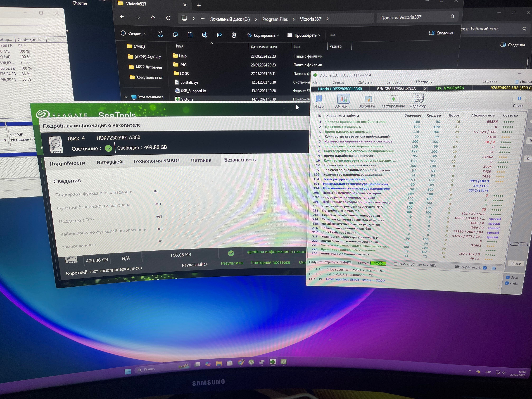Show hidden system tray icons
532x399 pixels.
(469, 371)
